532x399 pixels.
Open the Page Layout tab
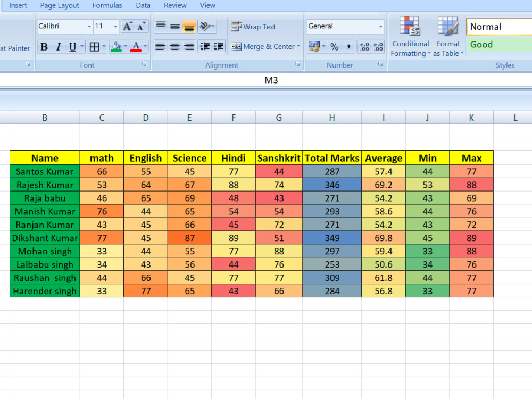pyautogui.click(x=60, y=5)
